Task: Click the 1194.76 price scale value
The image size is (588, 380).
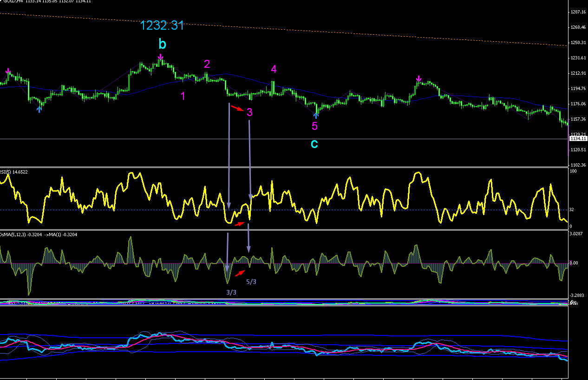Action: pos(578,88)
